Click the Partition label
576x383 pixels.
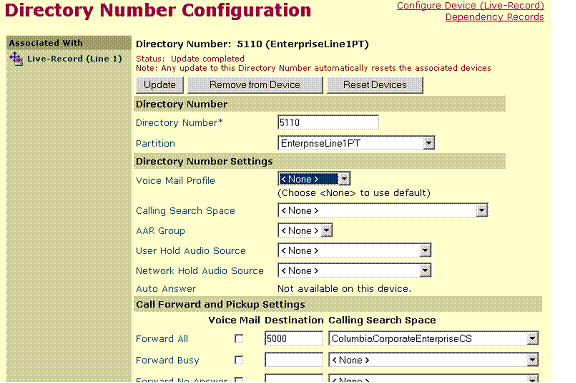[x=155, y=144]
